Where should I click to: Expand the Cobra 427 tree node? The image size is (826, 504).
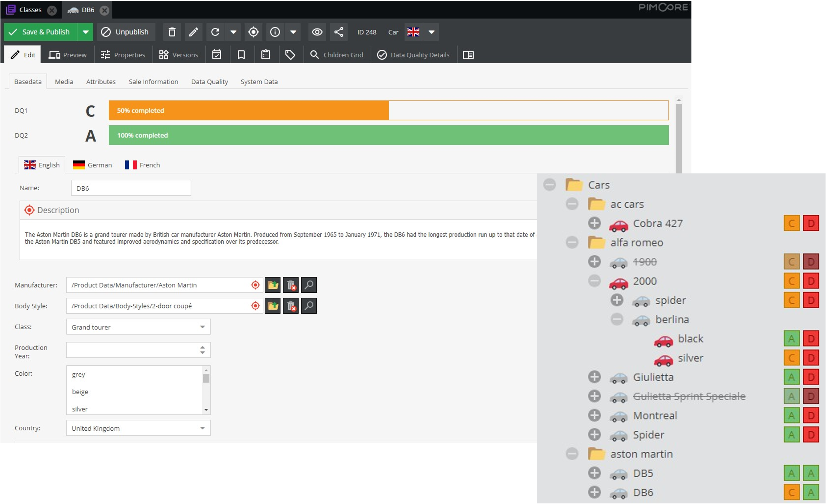tap(594, 223)
